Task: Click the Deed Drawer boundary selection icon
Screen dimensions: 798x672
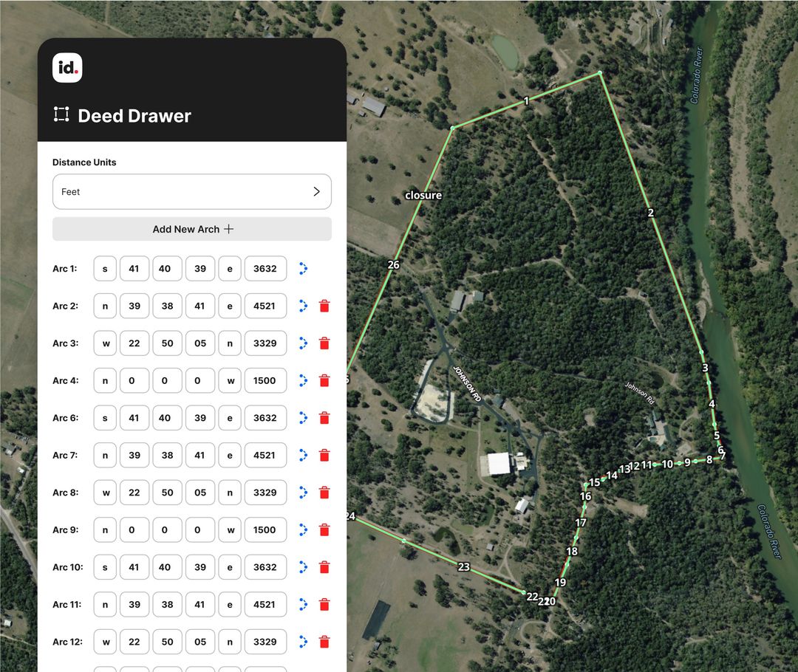Action: tap(61, 115)
